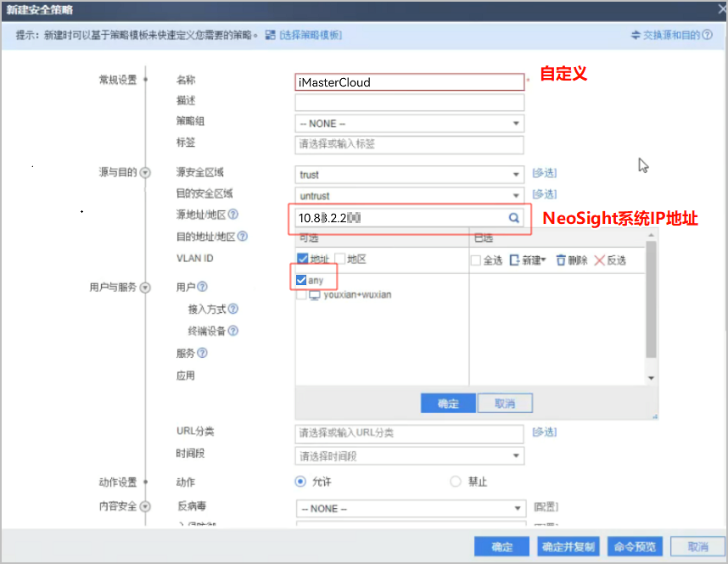Image resolution: width=728 pixels, height=564 pixels.
Task: Click the swap source and destination icon
Action: click(x=636, y=35)
